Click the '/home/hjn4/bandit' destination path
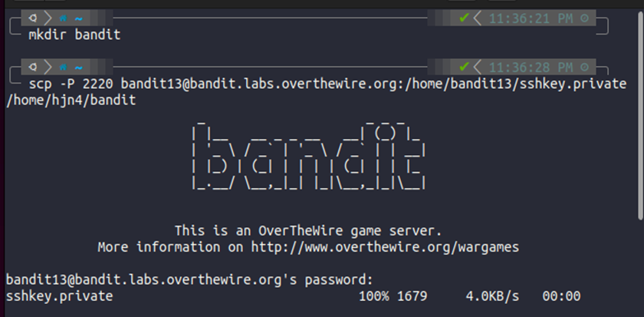This screenshot has width=644, height=317. pos(71,101)
